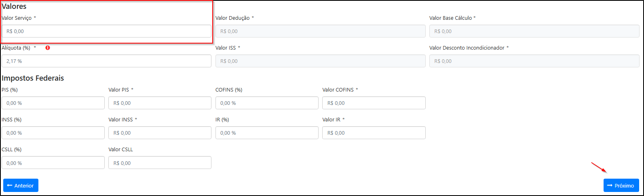Click the Alíquota (%) field showing 2,17 %
Image resolution: width=644 pixels, height=196 pixels.
pyautogui.click(x=106, y=61)
